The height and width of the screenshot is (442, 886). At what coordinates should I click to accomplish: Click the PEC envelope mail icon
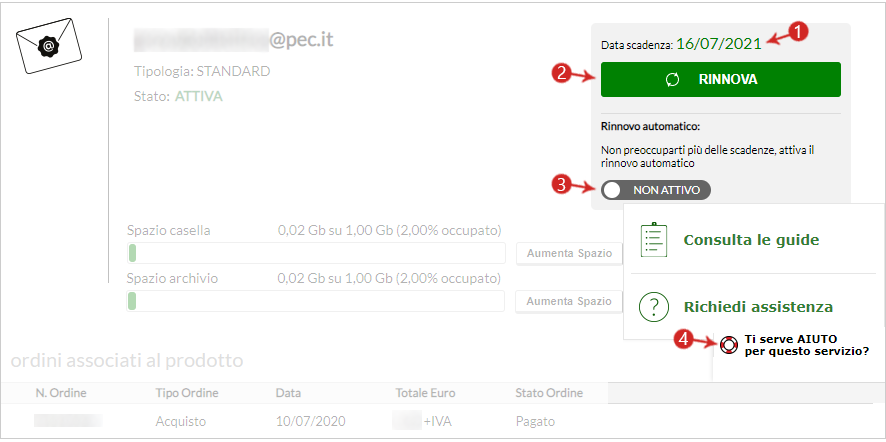tap(49, 46)
